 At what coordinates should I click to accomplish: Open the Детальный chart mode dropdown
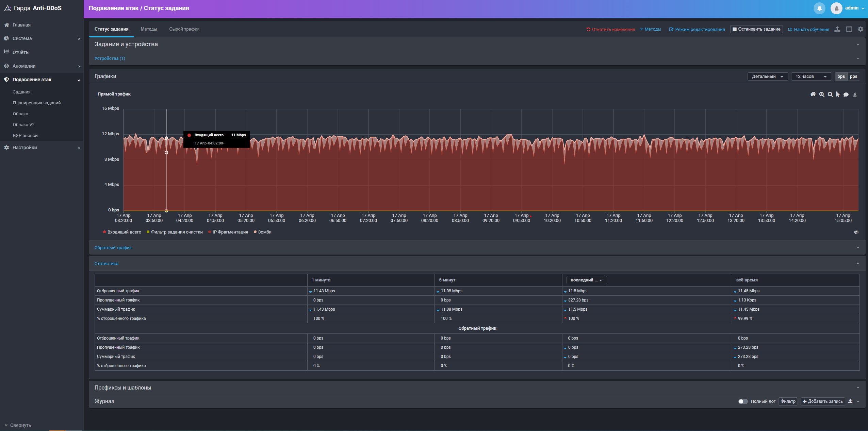(767, 76)
